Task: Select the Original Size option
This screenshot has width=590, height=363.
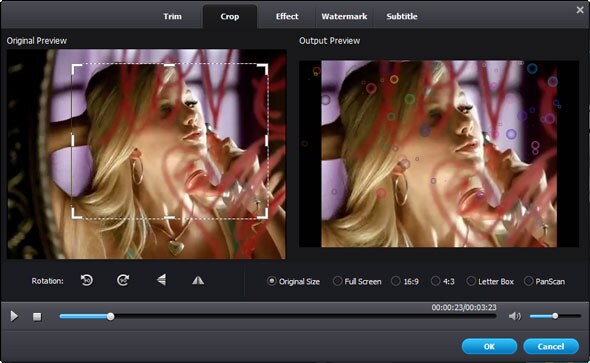Action: tap(293, 281)
